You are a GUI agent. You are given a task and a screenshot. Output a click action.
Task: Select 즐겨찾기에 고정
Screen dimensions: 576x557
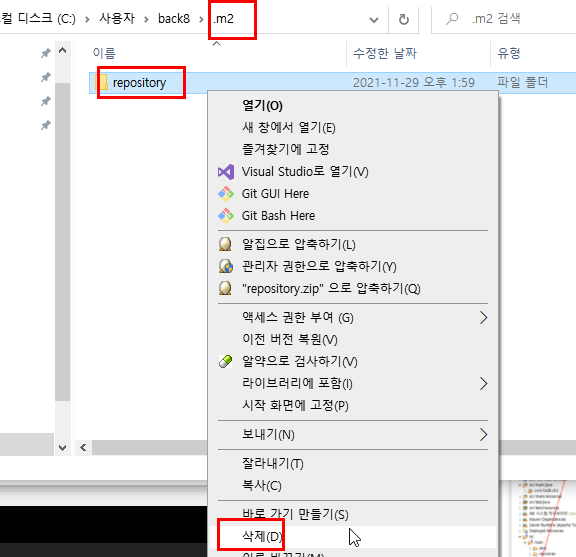pos(353,149)
